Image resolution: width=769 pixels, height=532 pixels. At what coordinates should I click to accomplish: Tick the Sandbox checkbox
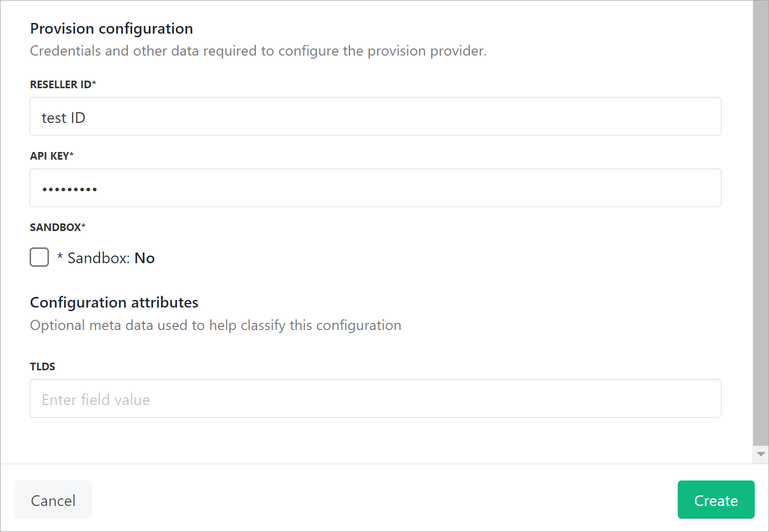(x=39, y=257)
